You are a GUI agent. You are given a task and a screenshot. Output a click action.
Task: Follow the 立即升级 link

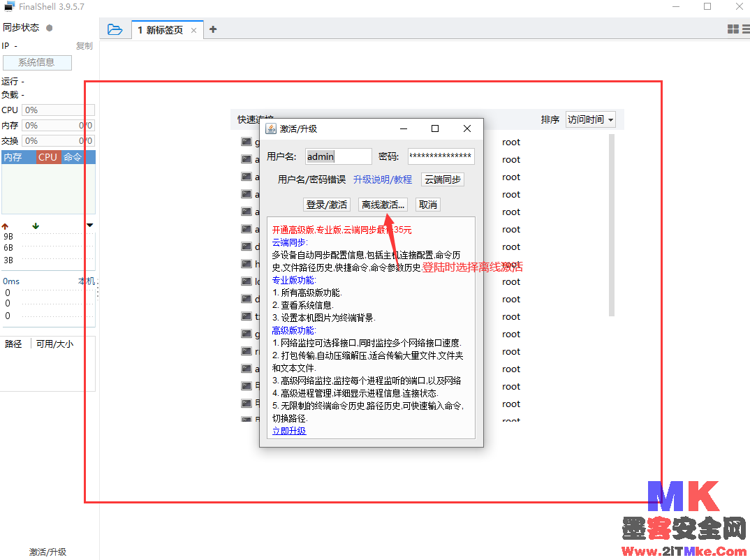pos(289,431)
